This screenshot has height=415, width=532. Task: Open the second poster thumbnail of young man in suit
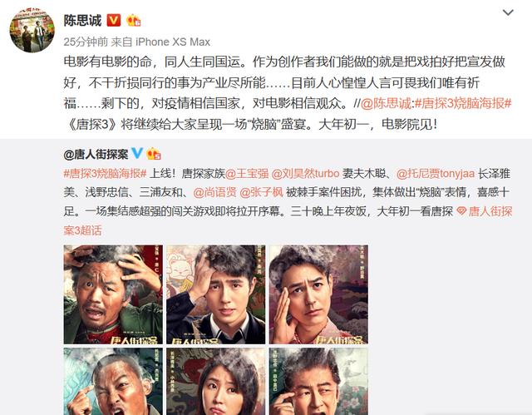click(x=216, y=294)
